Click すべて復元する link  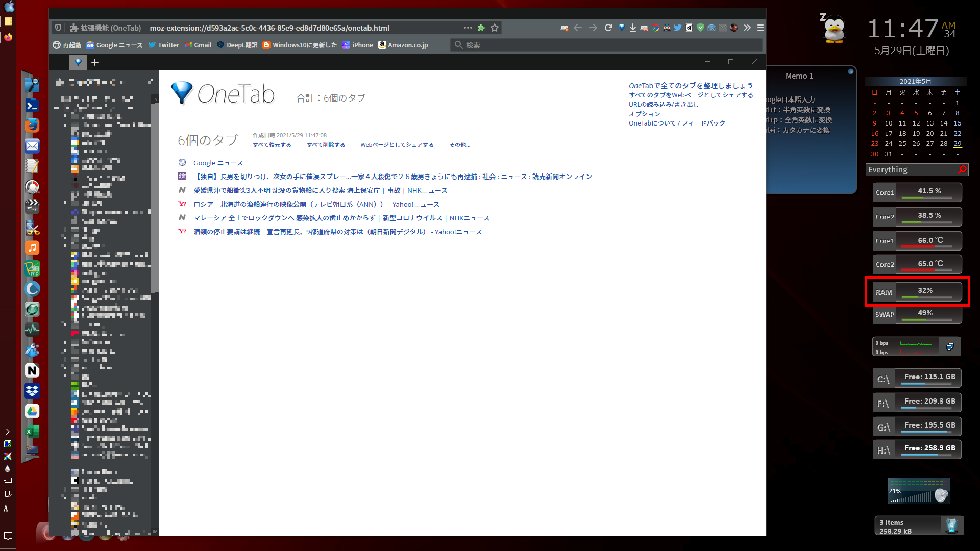click(272, 145)
